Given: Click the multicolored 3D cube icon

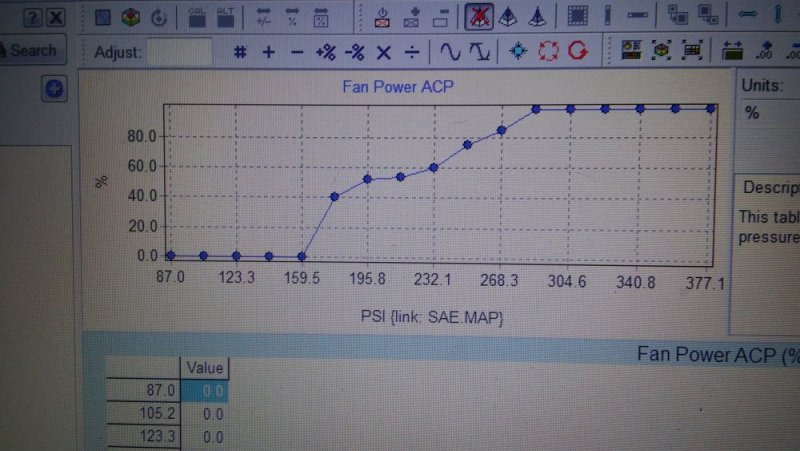Looking at the screenshot, I should pos(131,17).
